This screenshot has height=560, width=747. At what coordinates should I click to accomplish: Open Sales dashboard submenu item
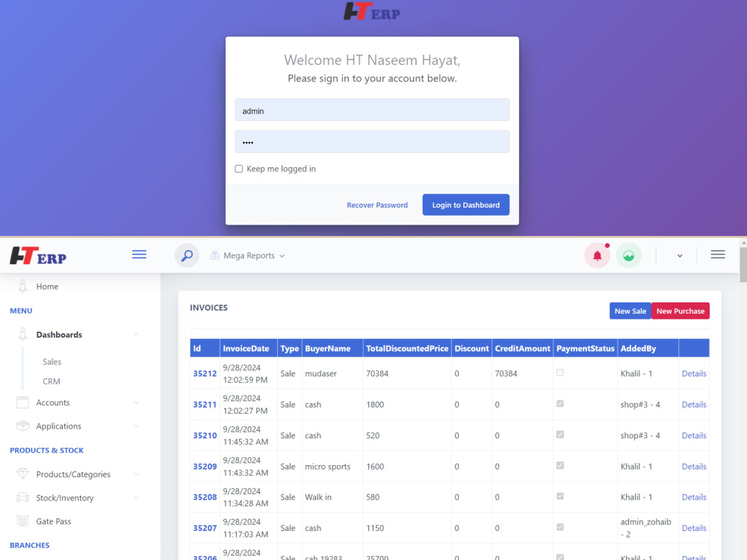click(x=52, y=361)
